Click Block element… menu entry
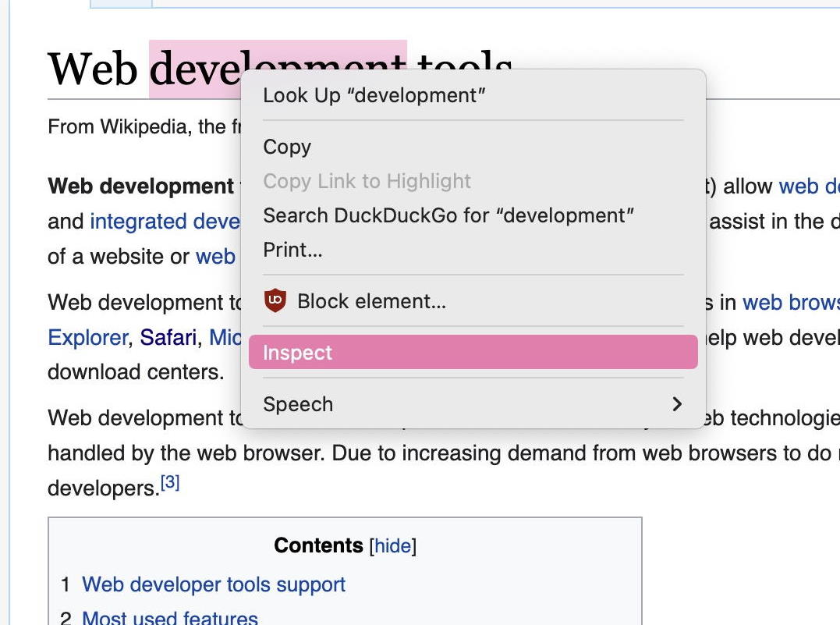The height and width of the screenshot is (625, 840). pyautogui.click(x=473, y=301)
